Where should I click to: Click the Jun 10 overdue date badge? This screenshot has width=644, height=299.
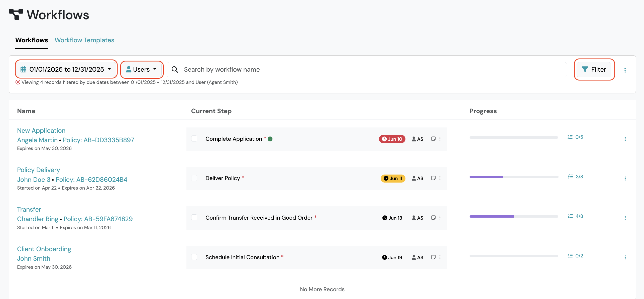click(x=392, y=139)
